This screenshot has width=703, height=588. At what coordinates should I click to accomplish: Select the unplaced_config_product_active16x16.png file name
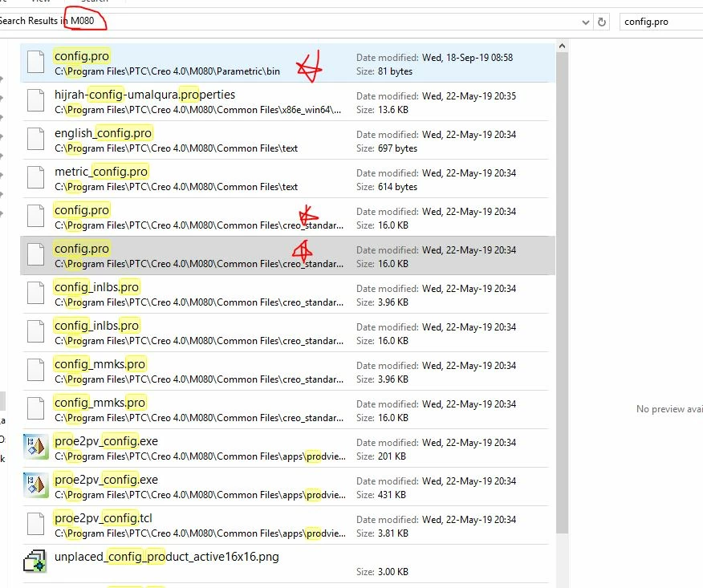click(x=167, y=557)
